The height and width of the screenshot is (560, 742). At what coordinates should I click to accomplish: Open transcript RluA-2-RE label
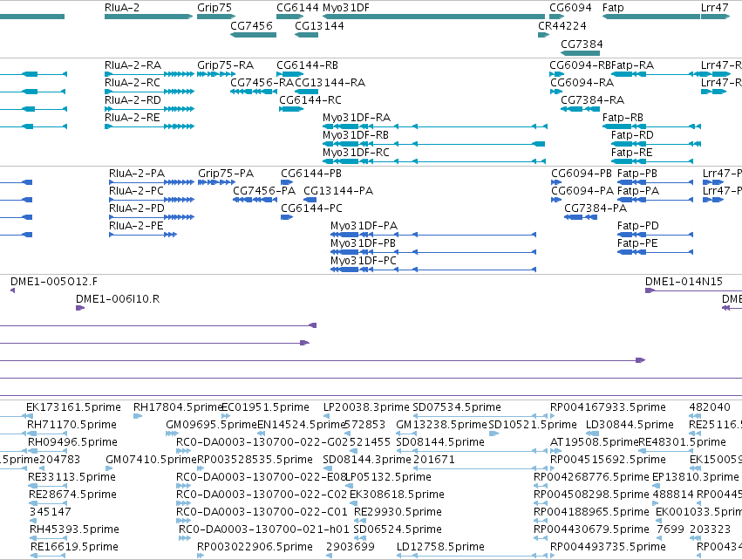tap(132, 118)
